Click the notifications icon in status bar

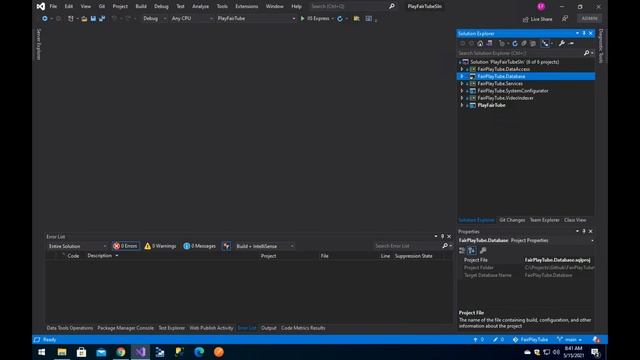(x=596, y=340)
